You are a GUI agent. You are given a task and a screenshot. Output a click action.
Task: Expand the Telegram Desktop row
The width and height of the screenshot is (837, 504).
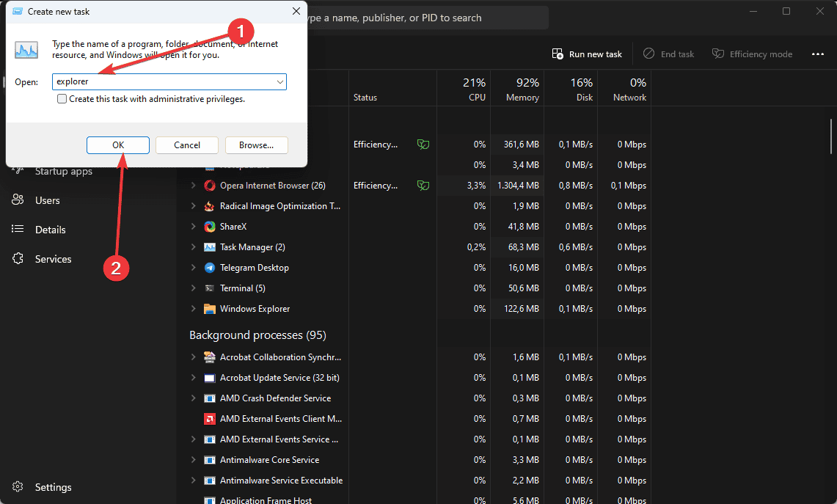(x=193, y=268)
